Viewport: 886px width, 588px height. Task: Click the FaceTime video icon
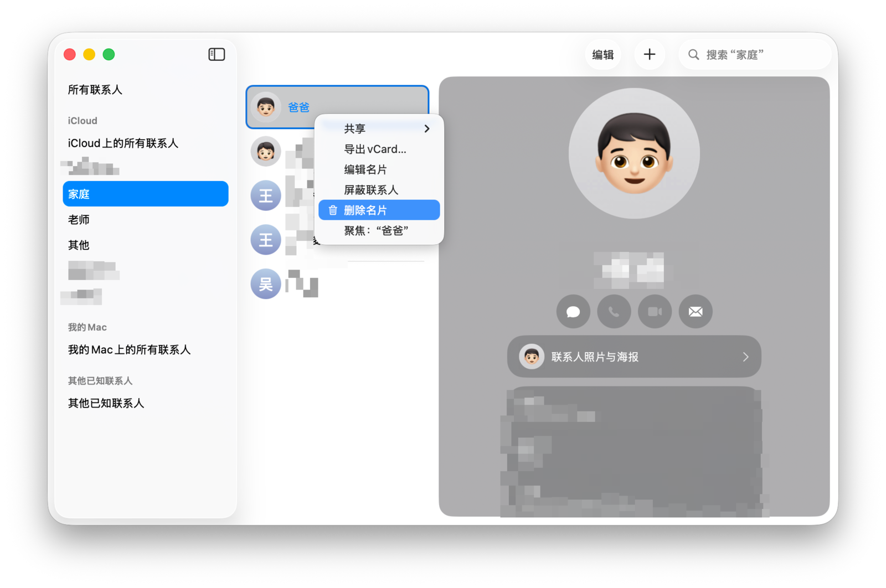click(x=655, y=312)
